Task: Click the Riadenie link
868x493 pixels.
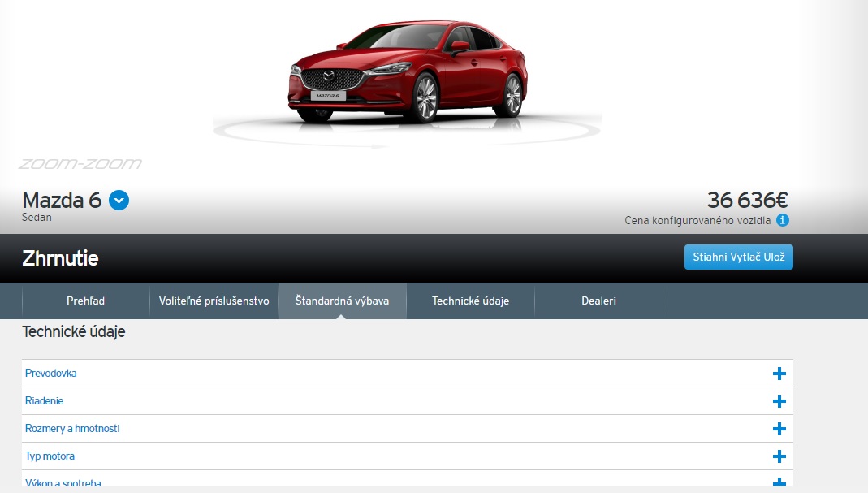Action: point(45,401)
